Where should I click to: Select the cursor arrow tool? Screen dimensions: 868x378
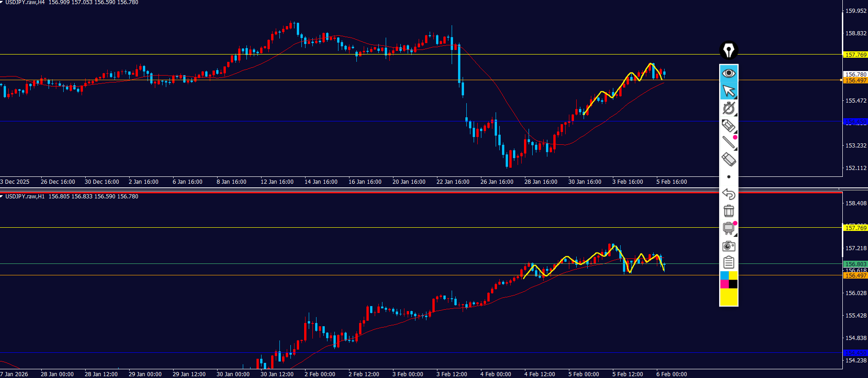point(728,91)
